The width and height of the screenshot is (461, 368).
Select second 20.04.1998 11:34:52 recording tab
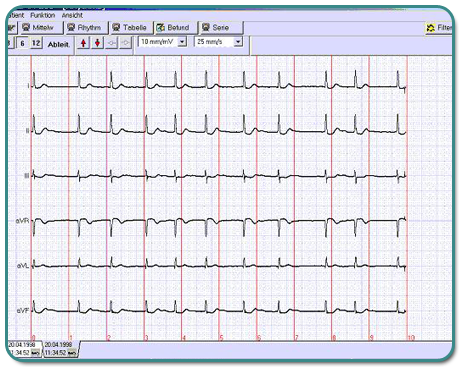tap(61, 349)
